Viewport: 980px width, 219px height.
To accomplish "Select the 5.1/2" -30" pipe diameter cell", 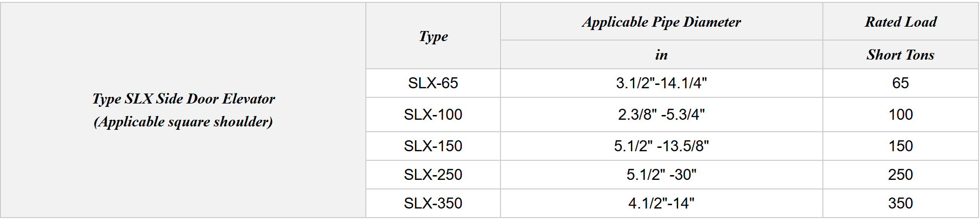I will point(661,175).
